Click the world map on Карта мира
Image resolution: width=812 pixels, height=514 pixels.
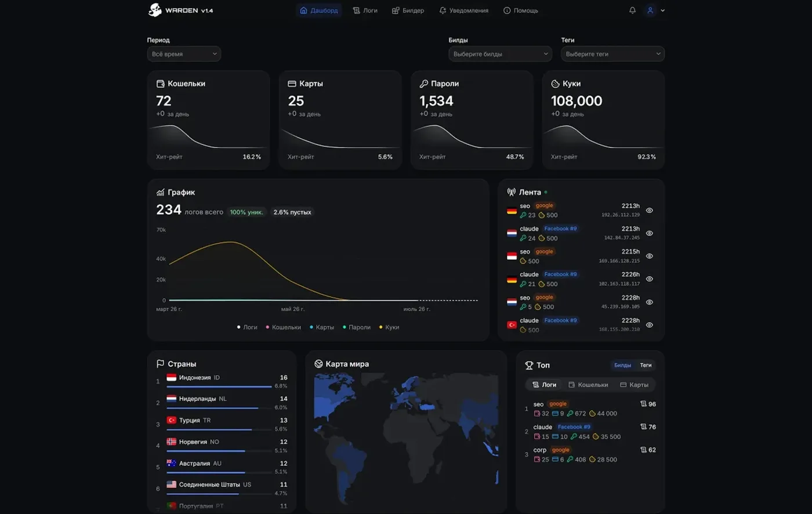406,439
